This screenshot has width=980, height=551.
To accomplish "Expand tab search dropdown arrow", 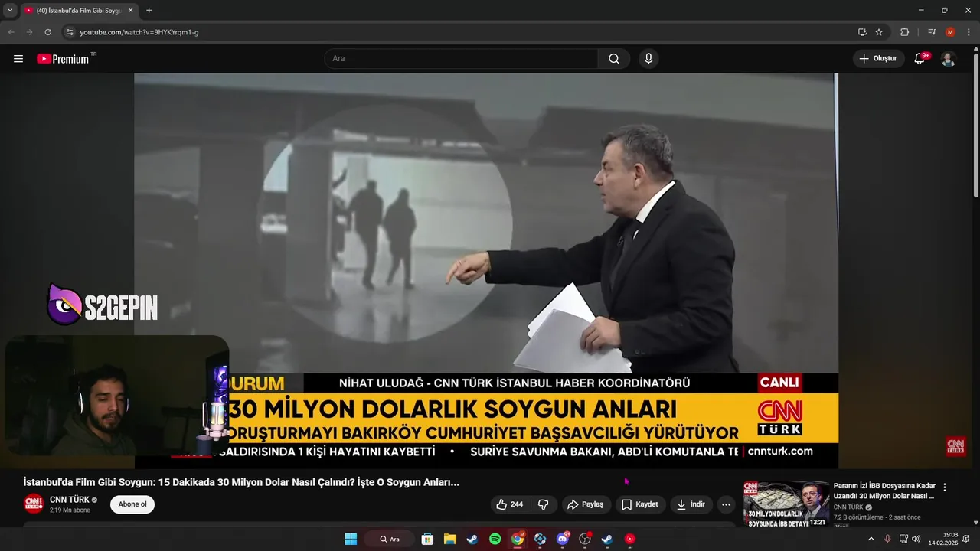I will click(x=10, y=11).
